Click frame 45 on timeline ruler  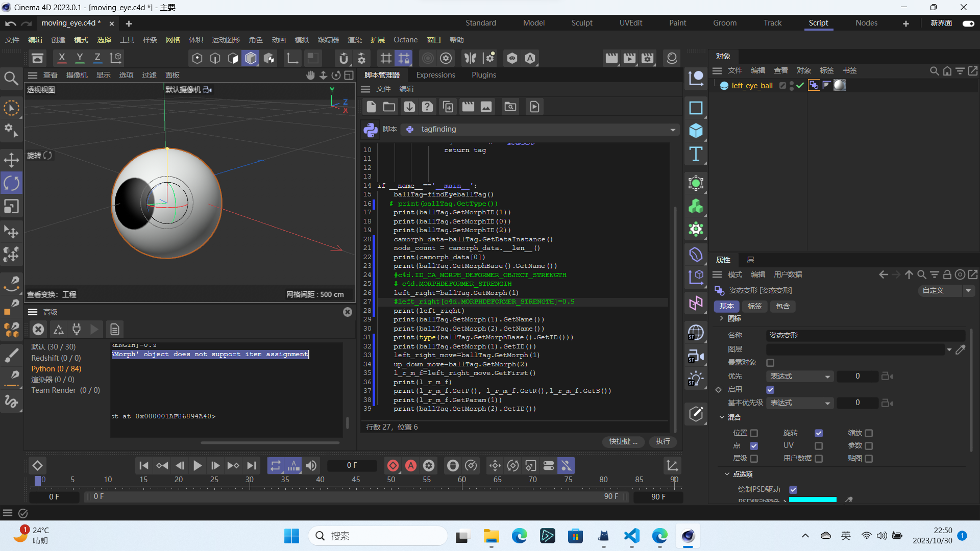click(356, 480)
